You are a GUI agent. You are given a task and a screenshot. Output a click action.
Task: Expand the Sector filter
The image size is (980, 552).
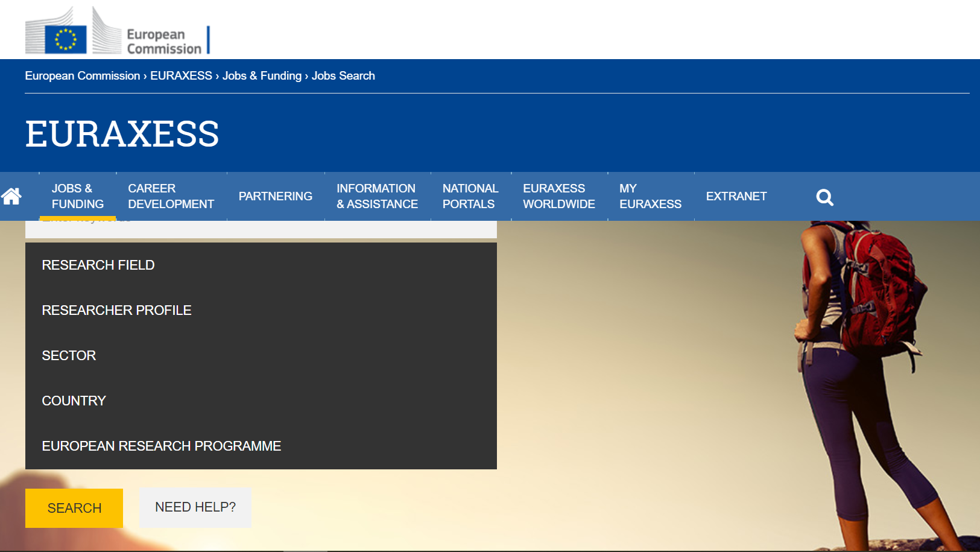261,356
